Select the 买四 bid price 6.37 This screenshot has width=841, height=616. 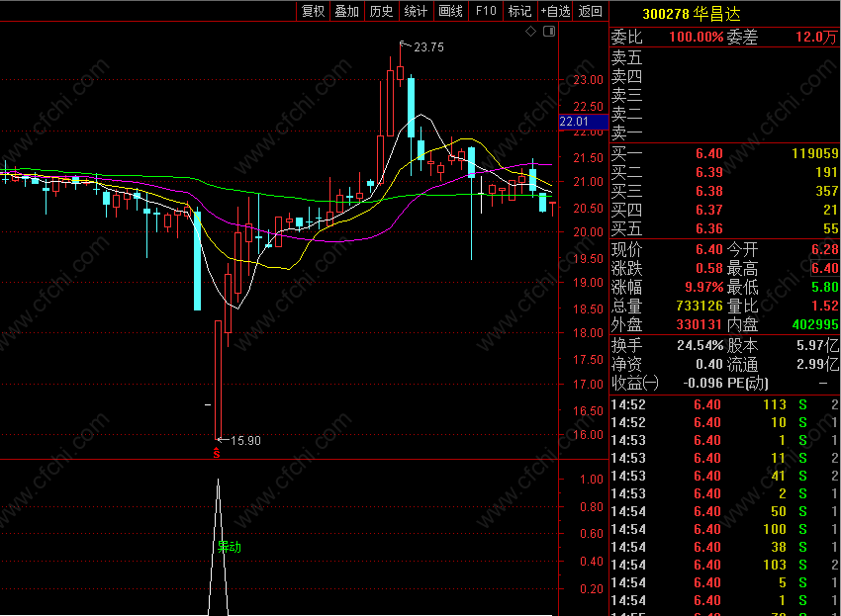click(709, 211)
